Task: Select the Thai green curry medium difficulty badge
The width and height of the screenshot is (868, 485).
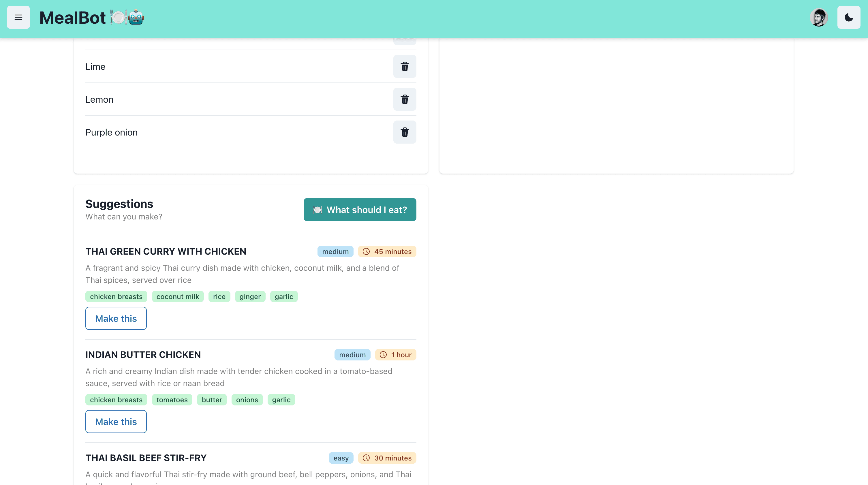Action: click(x=335, y=252)
